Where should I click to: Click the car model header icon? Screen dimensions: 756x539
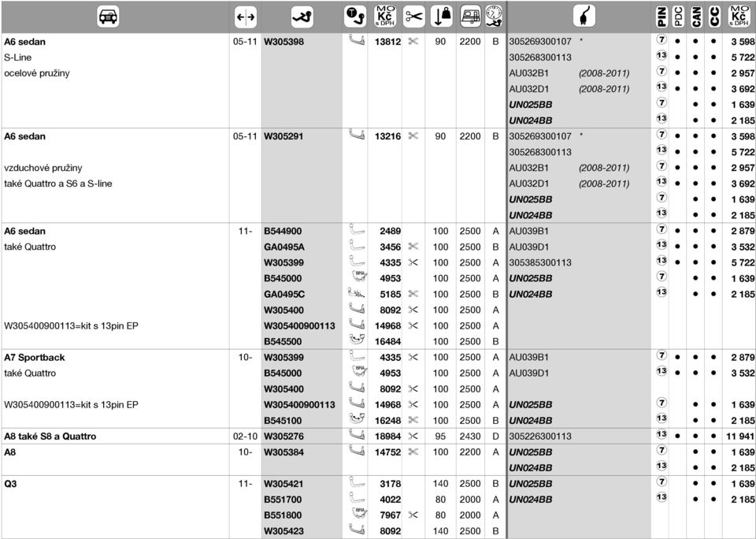pyautogui.click(x=108, y=17)
